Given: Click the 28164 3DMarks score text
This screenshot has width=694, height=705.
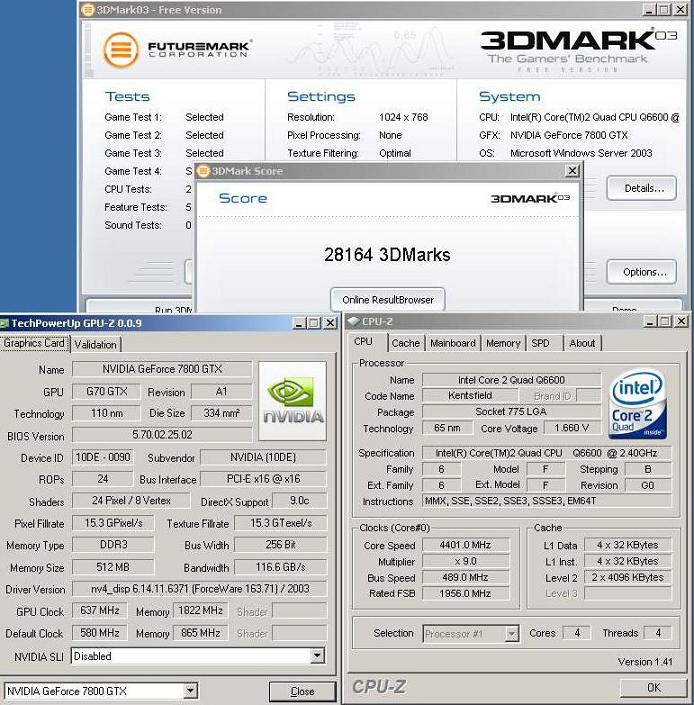Looking at the screenshot, I should click(387, 255).
